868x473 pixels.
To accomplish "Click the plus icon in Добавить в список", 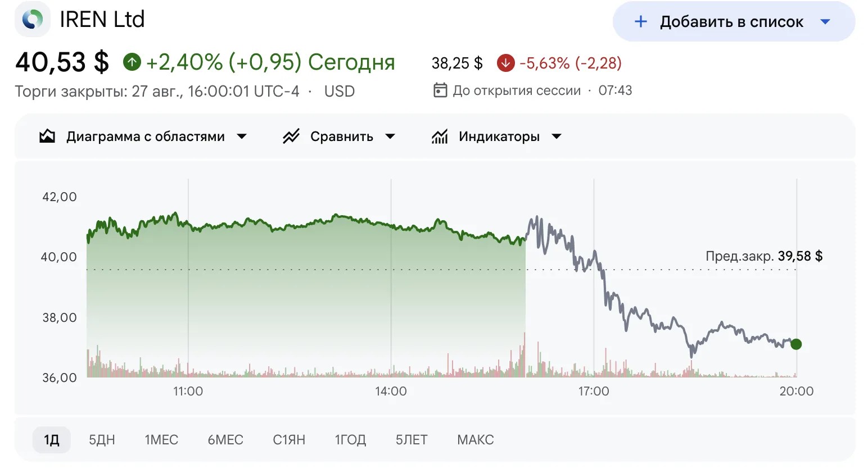I will pos(640,22).
